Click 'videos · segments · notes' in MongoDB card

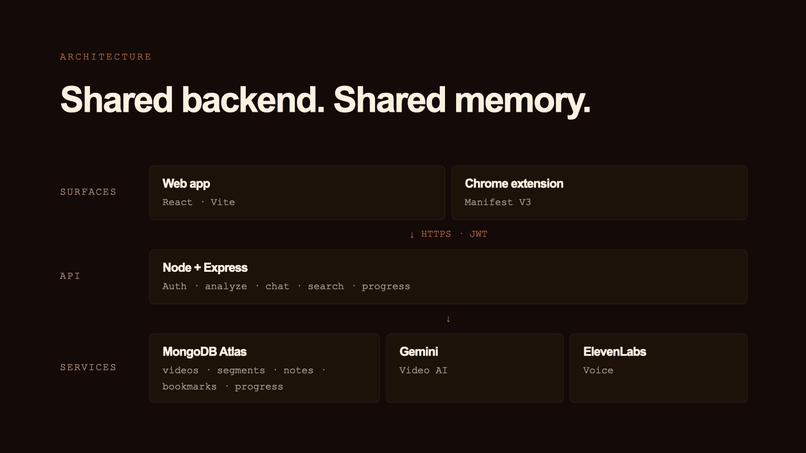pos(238,370)
